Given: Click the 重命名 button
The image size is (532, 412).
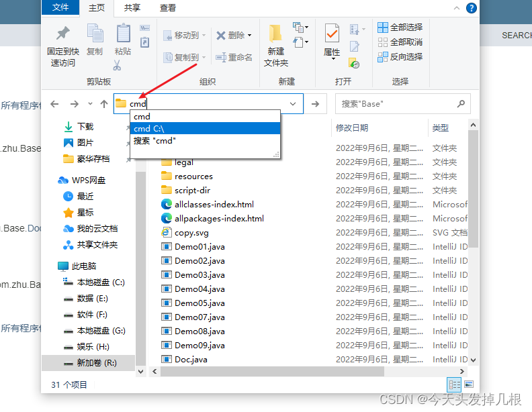Looking at the screenshot, I should coord(234,57).
